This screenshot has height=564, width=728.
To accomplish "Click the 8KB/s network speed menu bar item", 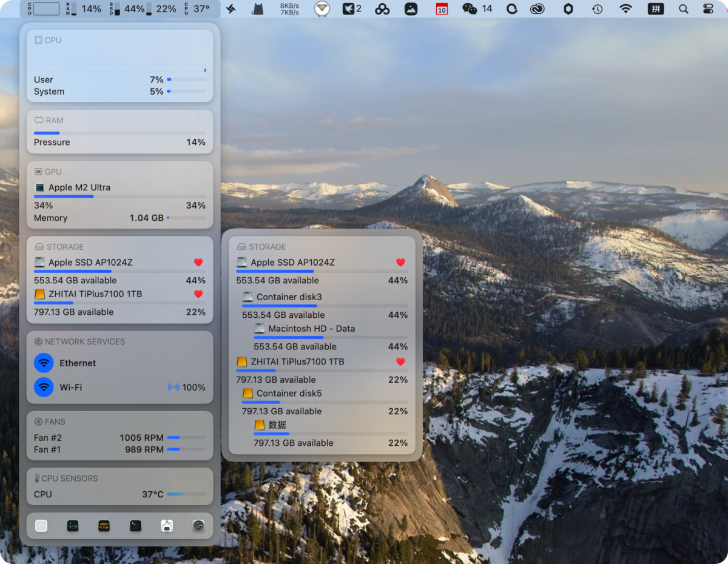I will click(289, 9).
